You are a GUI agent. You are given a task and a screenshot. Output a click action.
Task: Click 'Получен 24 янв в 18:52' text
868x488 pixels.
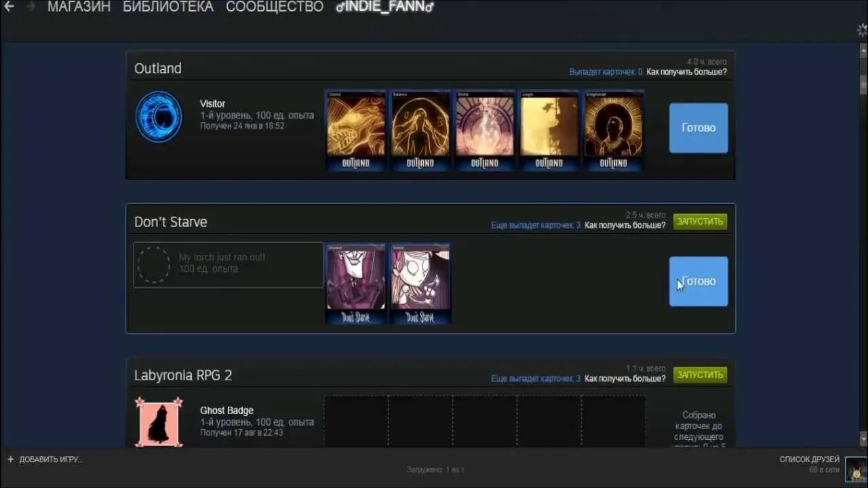point(242,126)
